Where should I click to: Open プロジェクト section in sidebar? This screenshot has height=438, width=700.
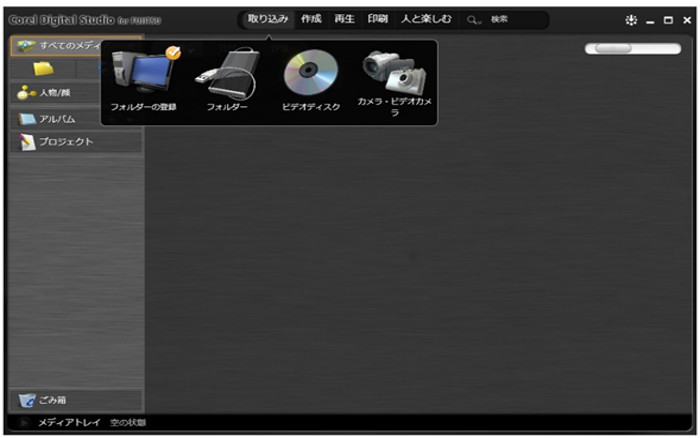[x=60, y=142]
